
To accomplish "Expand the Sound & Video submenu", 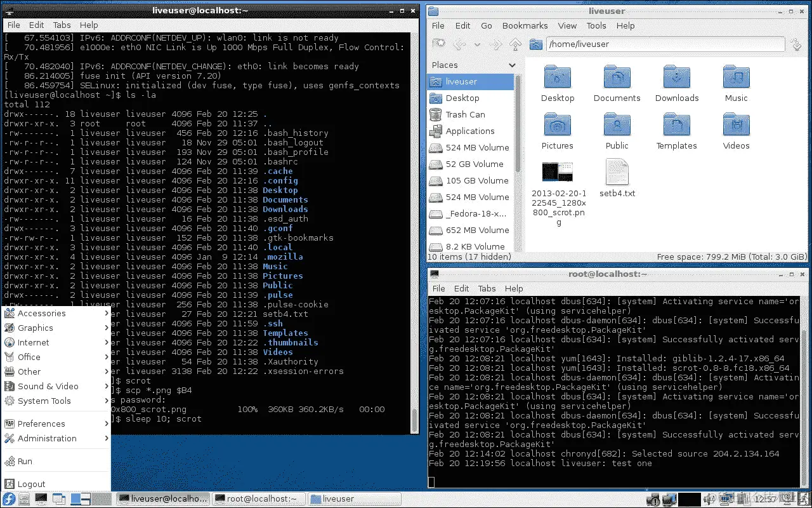I will click(55, 386).
